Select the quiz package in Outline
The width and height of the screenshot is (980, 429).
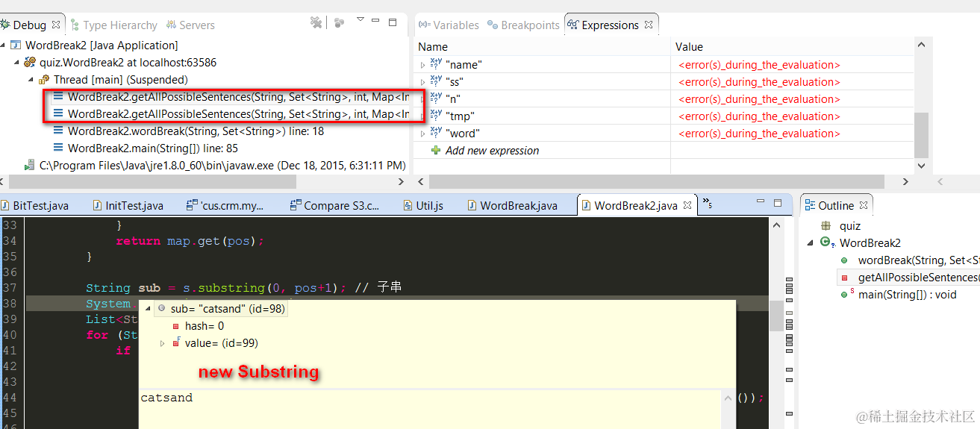click(849, 225)
